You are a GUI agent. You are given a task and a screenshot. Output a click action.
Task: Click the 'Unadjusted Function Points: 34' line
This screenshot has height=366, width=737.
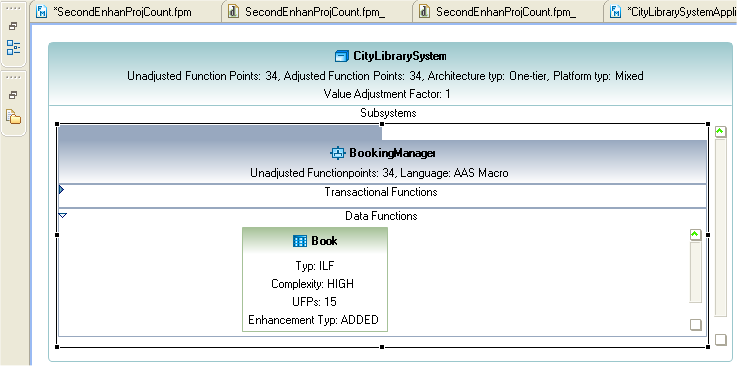pyautogui.click(x=385, y=76)
